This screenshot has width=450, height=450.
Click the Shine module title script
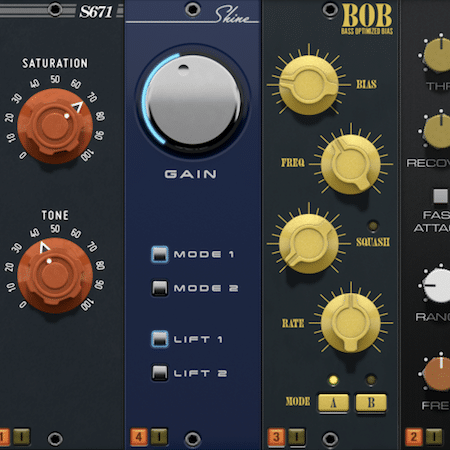point(232,15)
